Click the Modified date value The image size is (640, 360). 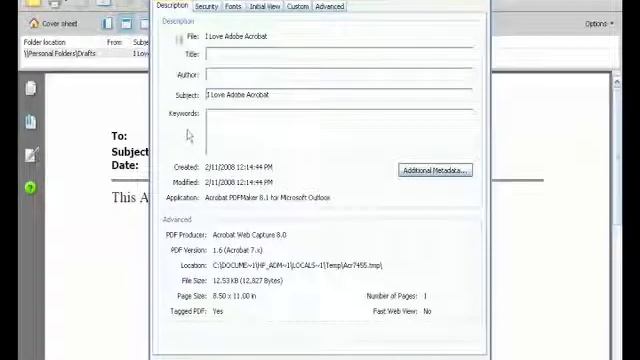(239, 182)
